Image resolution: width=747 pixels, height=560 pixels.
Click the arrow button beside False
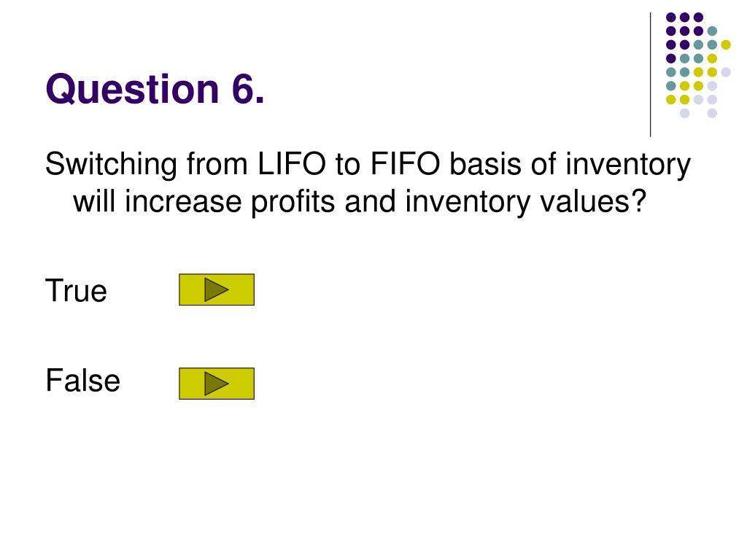click(216, 384)
